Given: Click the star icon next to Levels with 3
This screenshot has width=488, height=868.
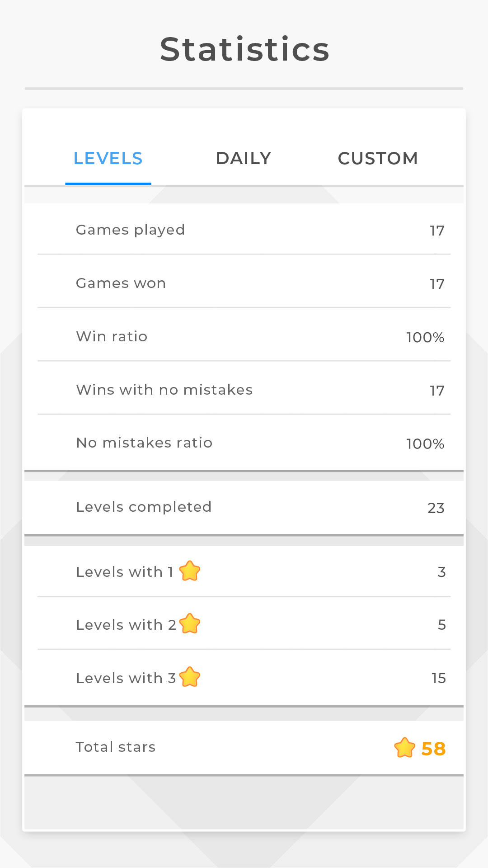Looking at the screenshot, I should [x=190, y=677].
